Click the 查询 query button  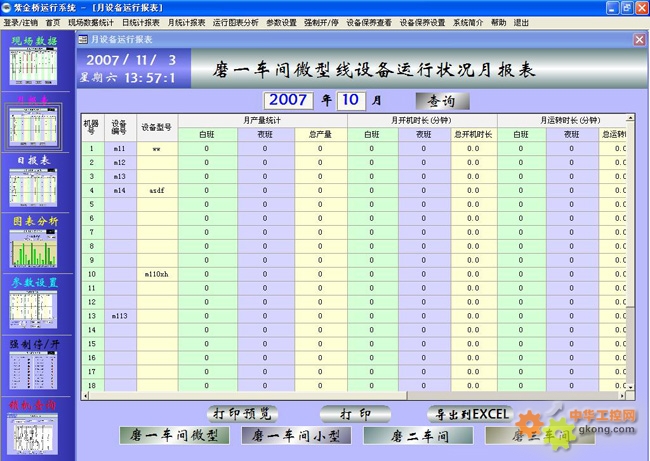pyautogui.click(x=441, y=101)
